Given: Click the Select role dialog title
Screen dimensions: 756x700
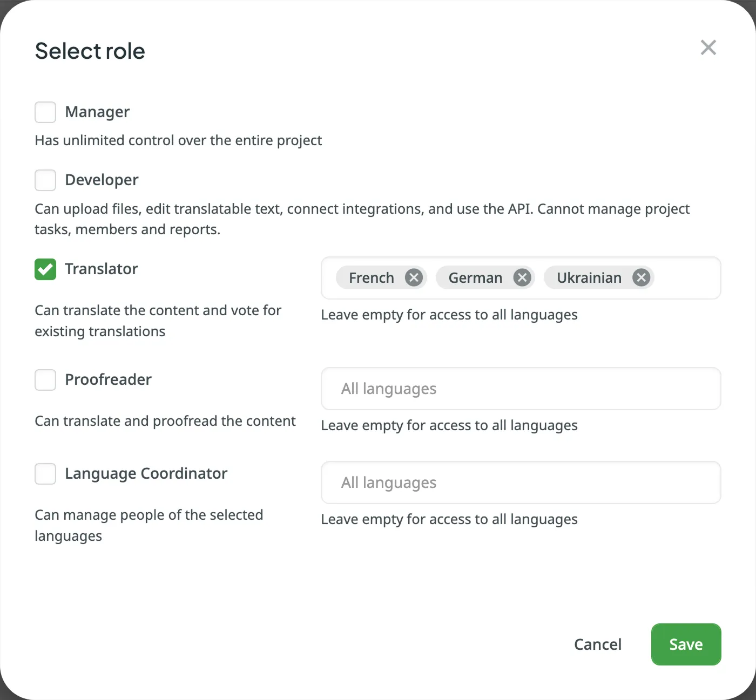Looking at the screenshot, I should (x=90, y=51).
